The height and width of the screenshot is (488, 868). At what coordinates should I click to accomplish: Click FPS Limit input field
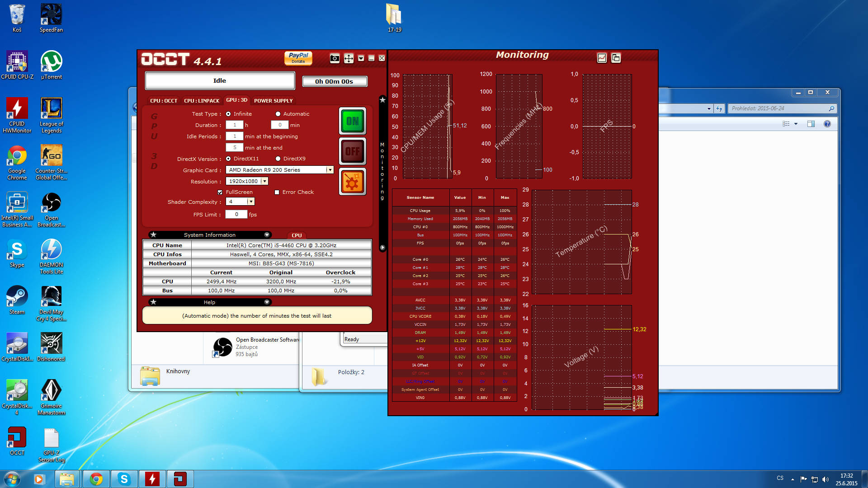coord(236,214)
